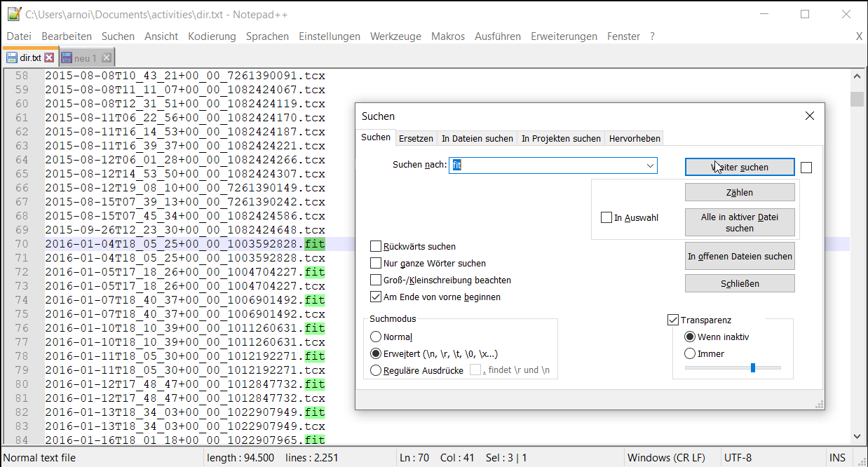
Task: Tick Groß-/Kleinschreibung beachten
Action: point(376,280)
